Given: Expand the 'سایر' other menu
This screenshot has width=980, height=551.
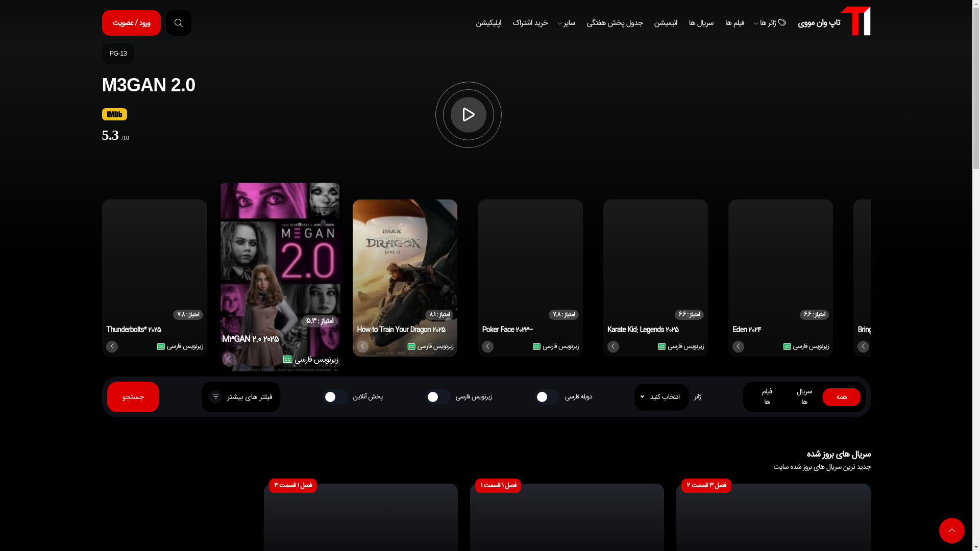Looking at the screenshot, I should [566, 23].
